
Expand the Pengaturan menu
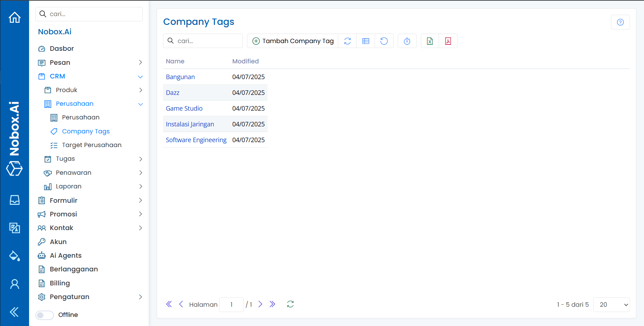(140, 297)
